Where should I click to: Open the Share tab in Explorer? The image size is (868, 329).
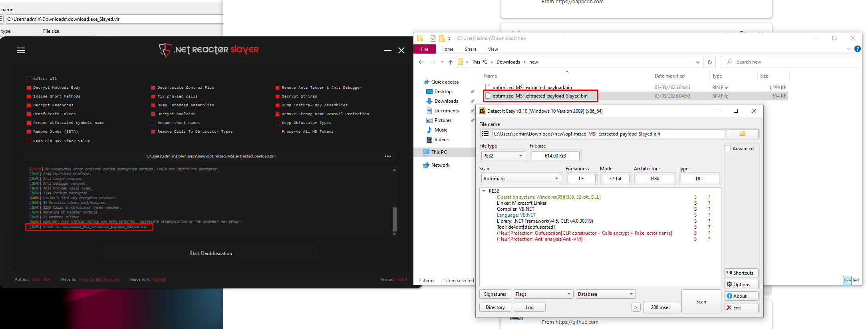point(471,49)
